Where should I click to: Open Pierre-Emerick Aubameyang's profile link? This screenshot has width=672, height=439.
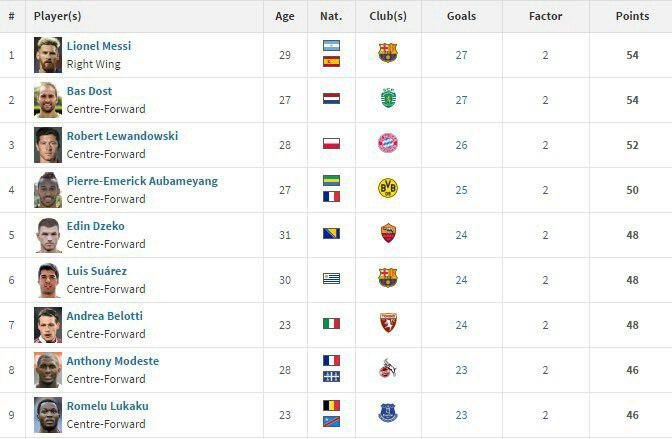[142, 181]
